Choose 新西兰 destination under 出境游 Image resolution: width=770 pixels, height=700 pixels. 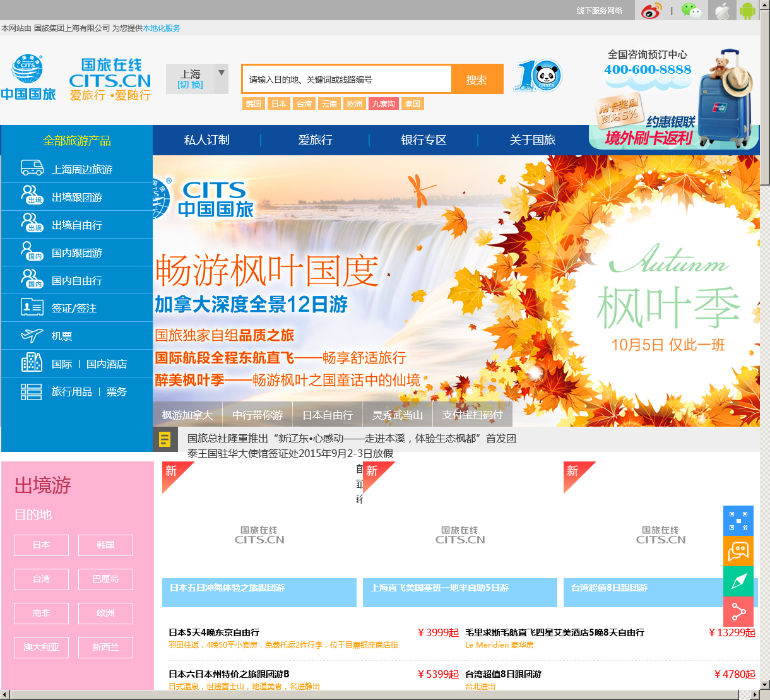(105, 648)
